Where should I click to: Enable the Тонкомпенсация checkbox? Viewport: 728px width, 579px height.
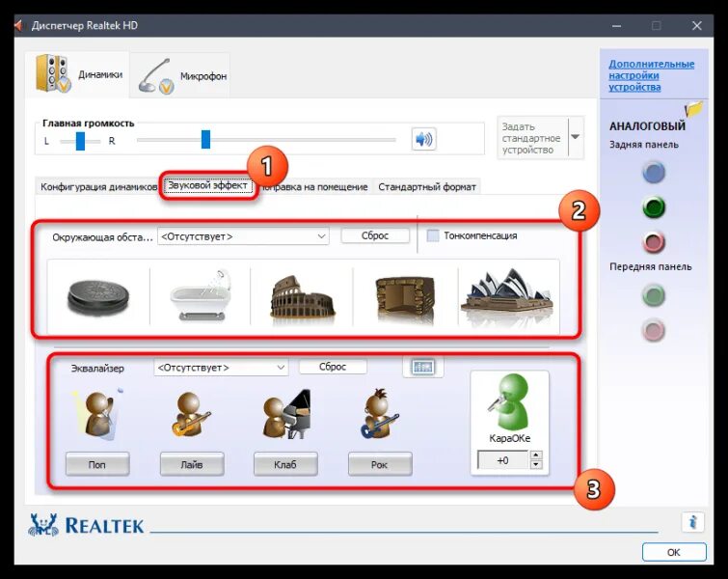pyautogui.click(x=433, y=235)
